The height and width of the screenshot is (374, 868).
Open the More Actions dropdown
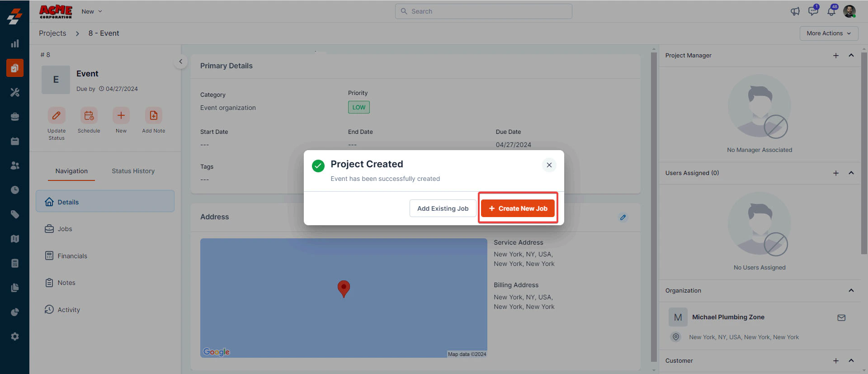coord(829,33)
